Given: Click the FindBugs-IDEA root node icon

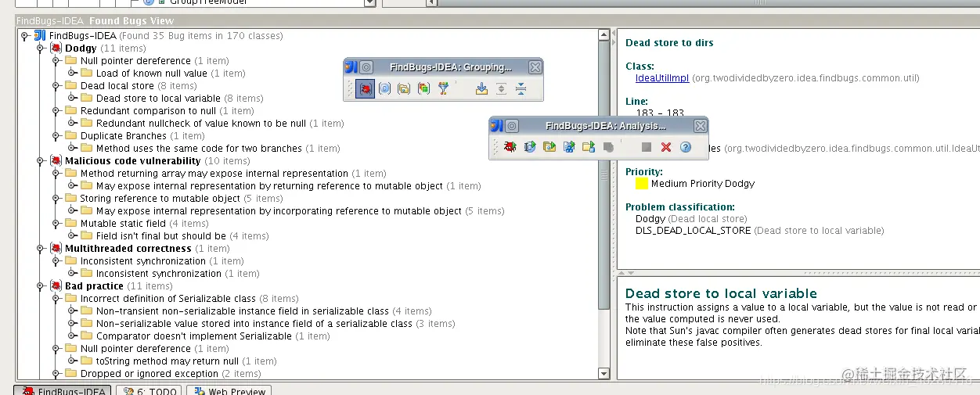Looking at the screenshot, I should click(40, 36).
